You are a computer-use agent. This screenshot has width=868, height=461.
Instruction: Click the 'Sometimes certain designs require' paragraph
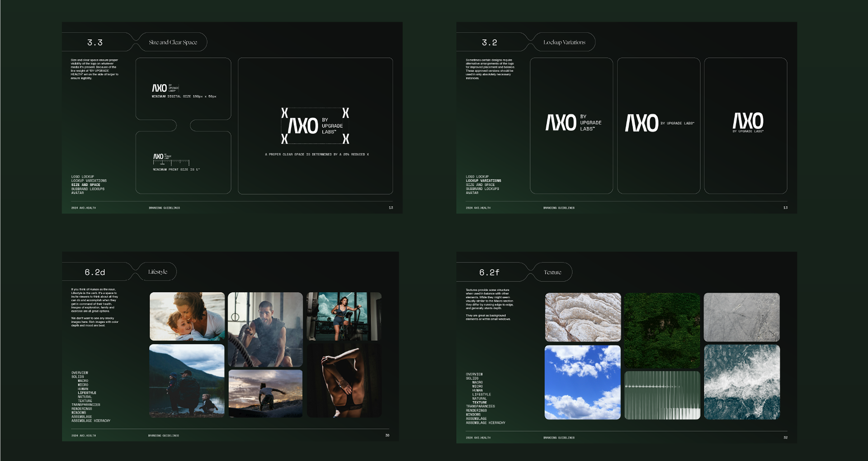(490, 69)
